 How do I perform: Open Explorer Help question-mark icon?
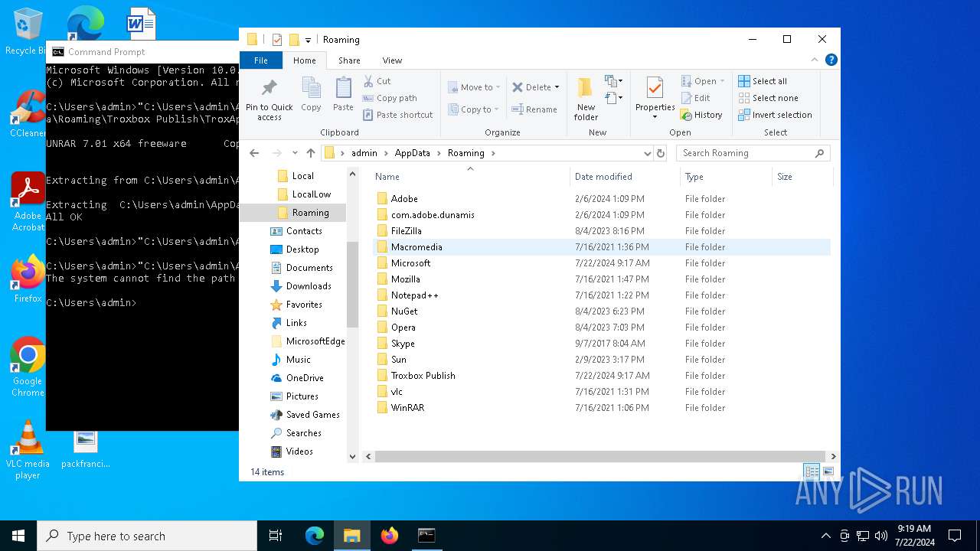tap(831, 60)
